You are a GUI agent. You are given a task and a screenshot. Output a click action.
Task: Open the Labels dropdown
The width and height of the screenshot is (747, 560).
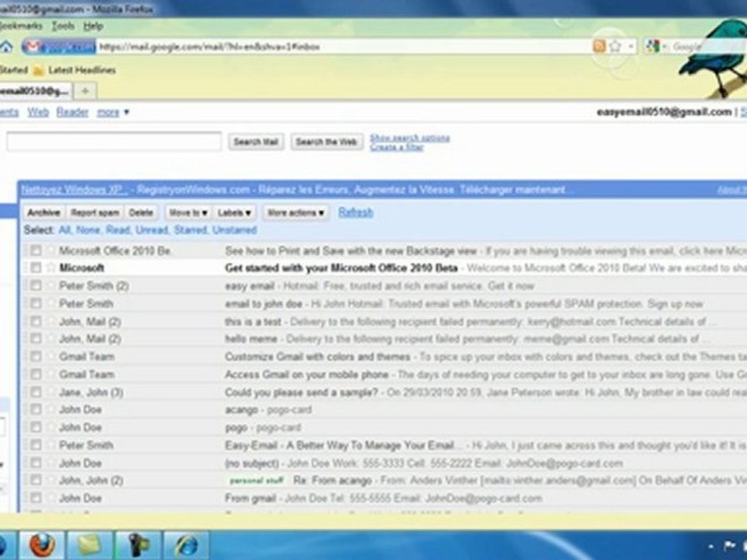(x=234, y=212)
